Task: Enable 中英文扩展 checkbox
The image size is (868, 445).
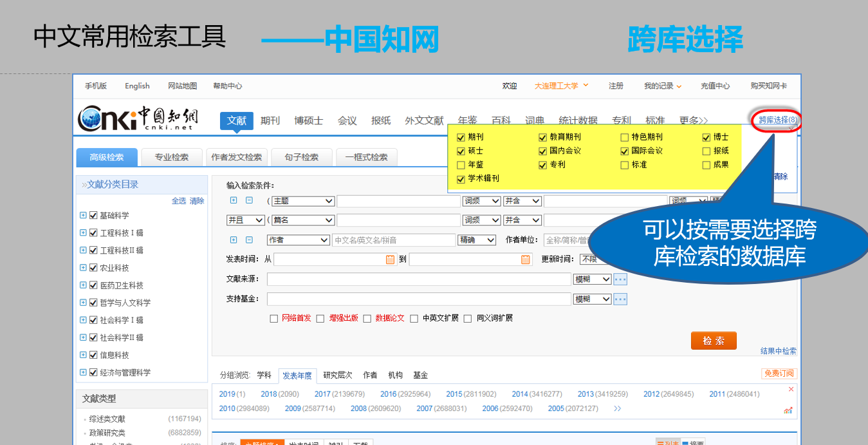Action: pyautogui.click(x=414, y=318)
